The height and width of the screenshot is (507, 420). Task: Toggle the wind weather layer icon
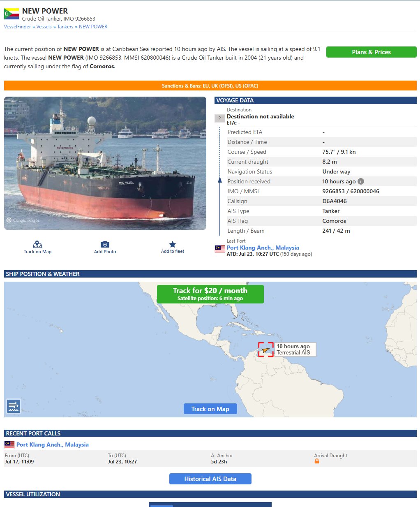[x=14, y=406]
